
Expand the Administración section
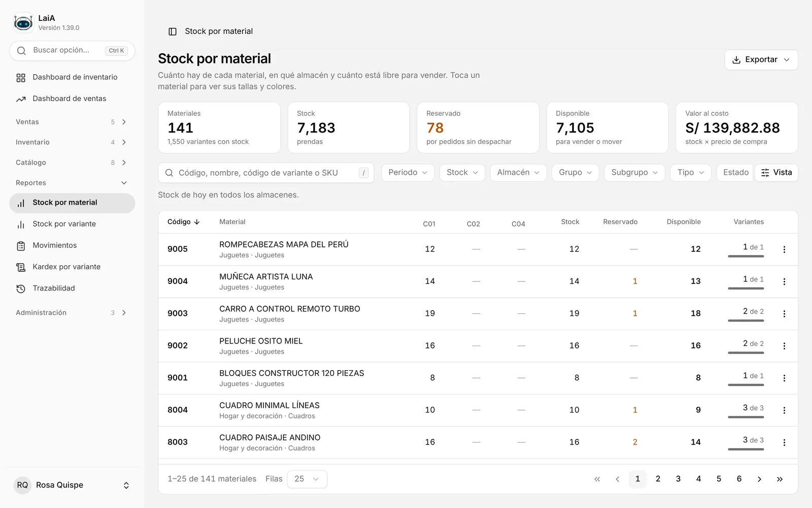(x=72, y=313)
